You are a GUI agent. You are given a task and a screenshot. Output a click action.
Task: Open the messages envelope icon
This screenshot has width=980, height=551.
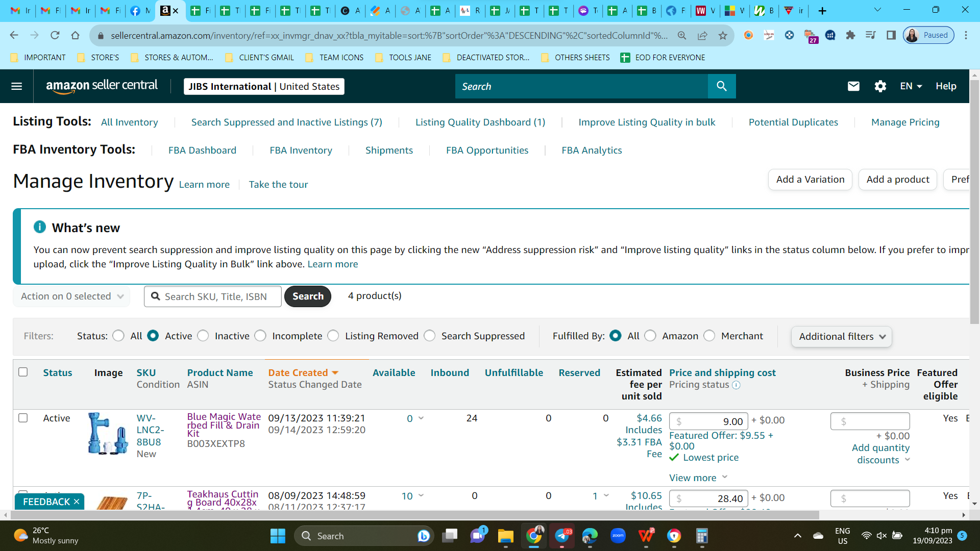coord(853,86)
